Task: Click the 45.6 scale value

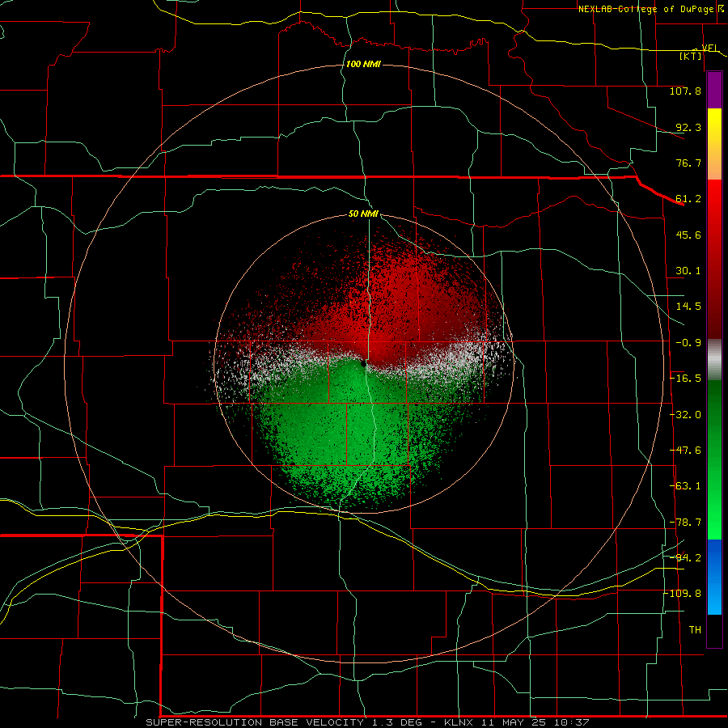Action: (x=688, y=235)
